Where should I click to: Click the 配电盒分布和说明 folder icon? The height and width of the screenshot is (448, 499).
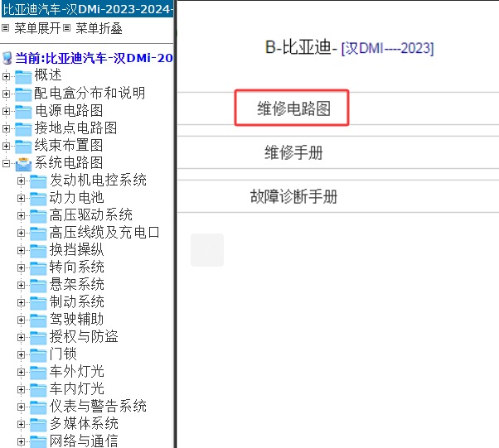[x=23, y=94]
